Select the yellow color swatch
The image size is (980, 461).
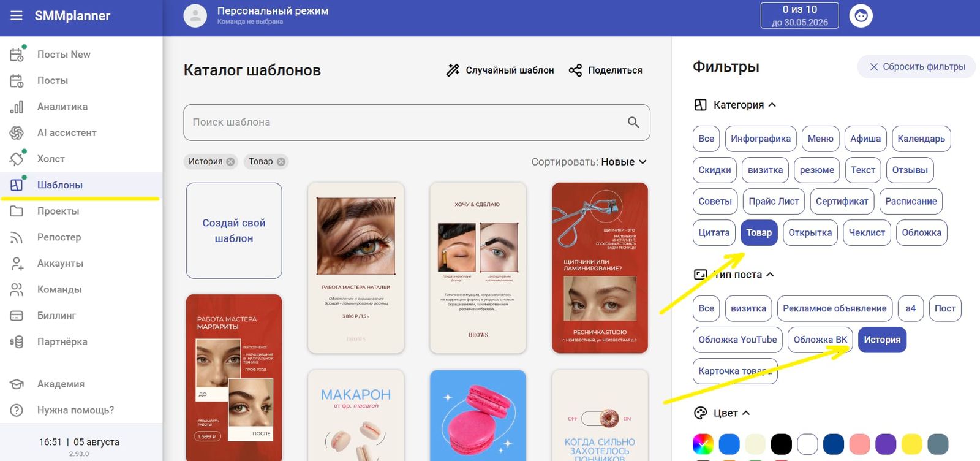point(911,444)
